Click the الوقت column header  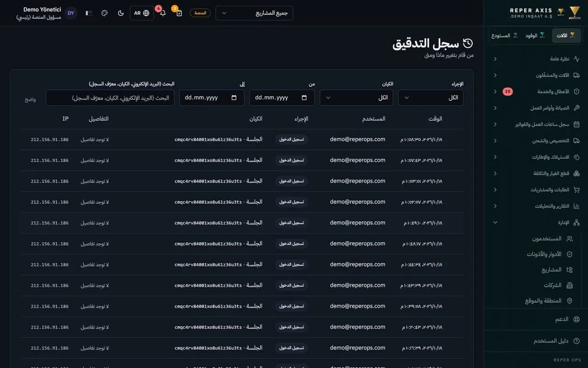[x=435, y=119]
